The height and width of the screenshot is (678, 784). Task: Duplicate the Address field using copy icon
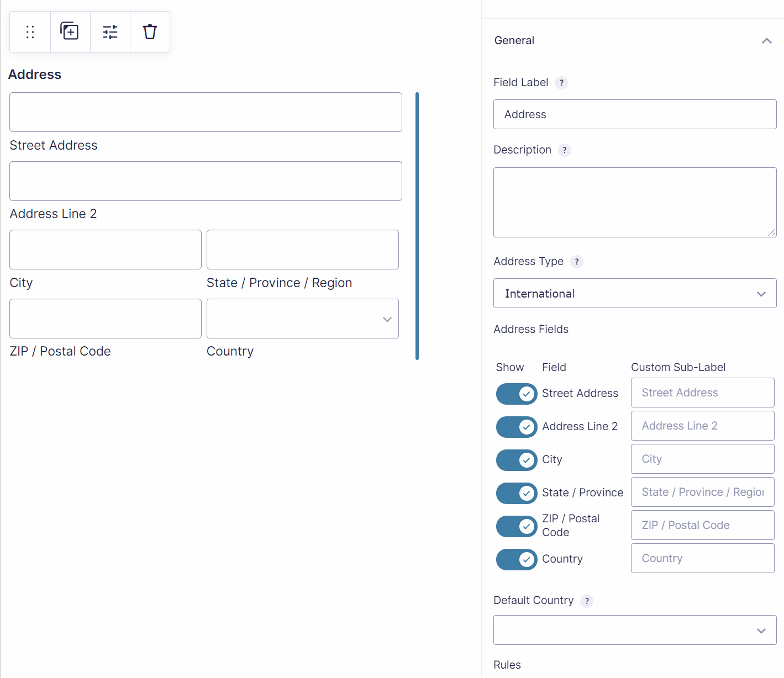click(70, 31)
